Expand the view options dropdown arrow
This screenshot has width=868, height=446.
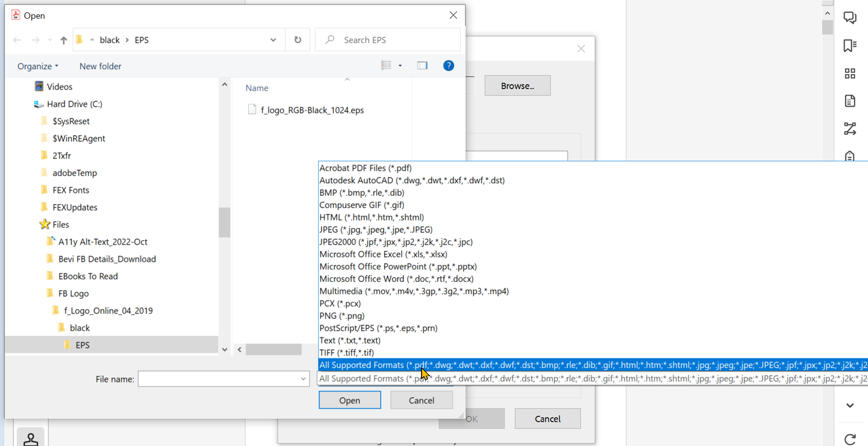[x=400, y=65]
